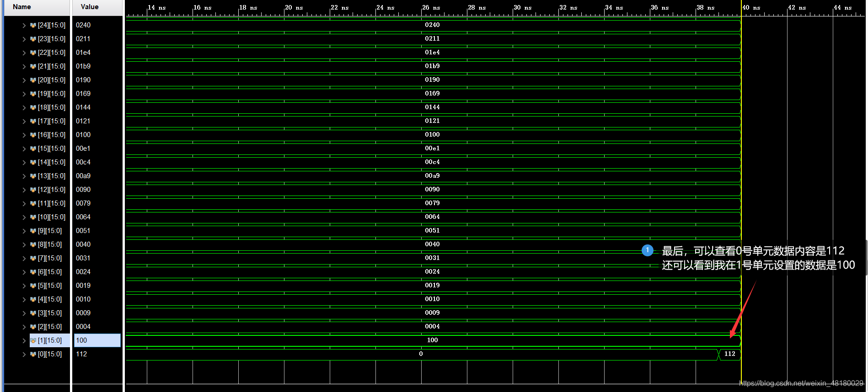Click waveform value 0019 on row [5]
This screenshot has height=392, width=868.
pyautogui.click(x=432, y=286)
